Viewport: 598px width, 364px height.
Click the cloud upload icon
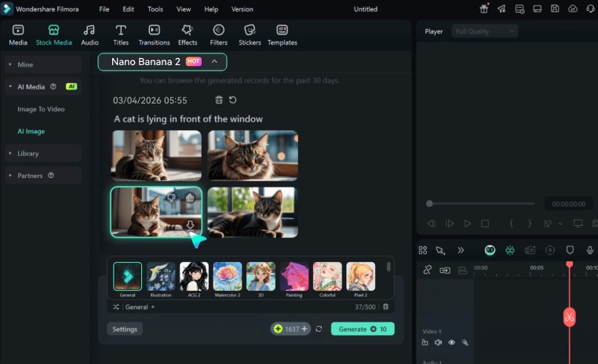572,9
